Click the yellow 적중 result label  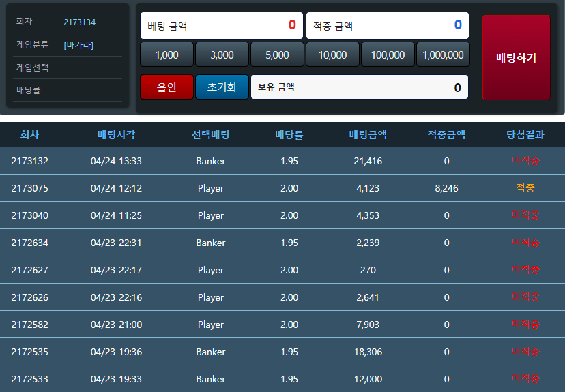(525, 188)
